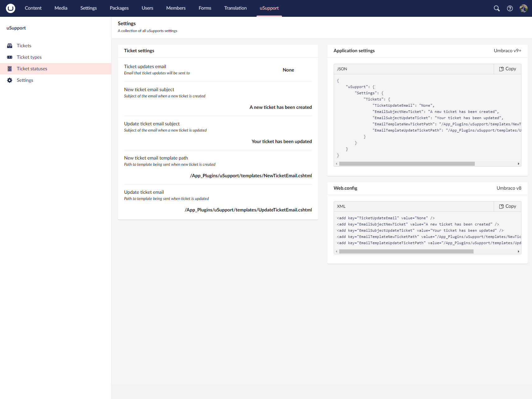Click 'A new ticket has been created' value
This screenshot has height=399, width=532.
pos(280,107)
